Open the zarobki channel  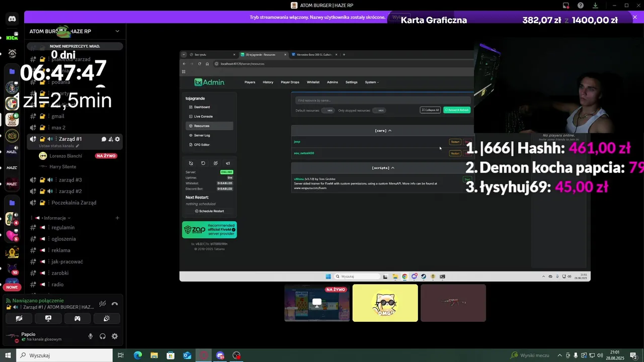click(74, 273)
